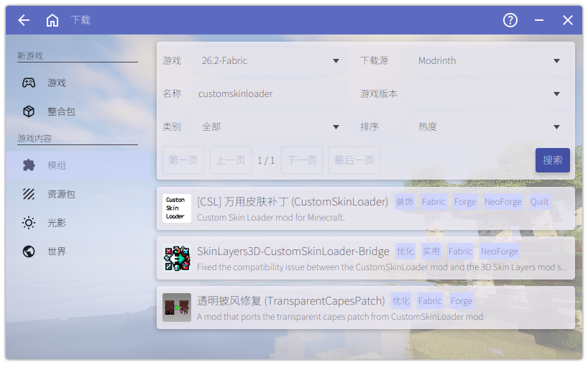Screen dimensions: 588x365
Task: Click the striped icon beside 资源包
Action: 29,194
